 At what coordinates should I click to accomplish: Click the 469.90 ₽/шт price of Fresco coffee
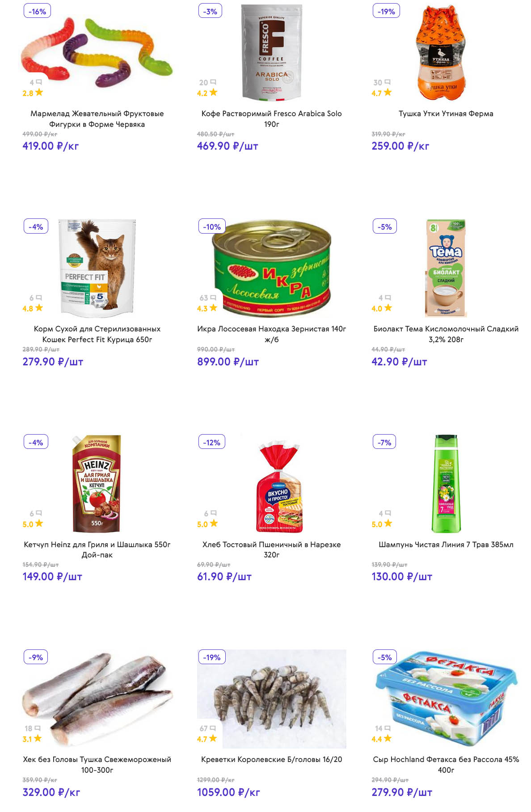[228, 146]
